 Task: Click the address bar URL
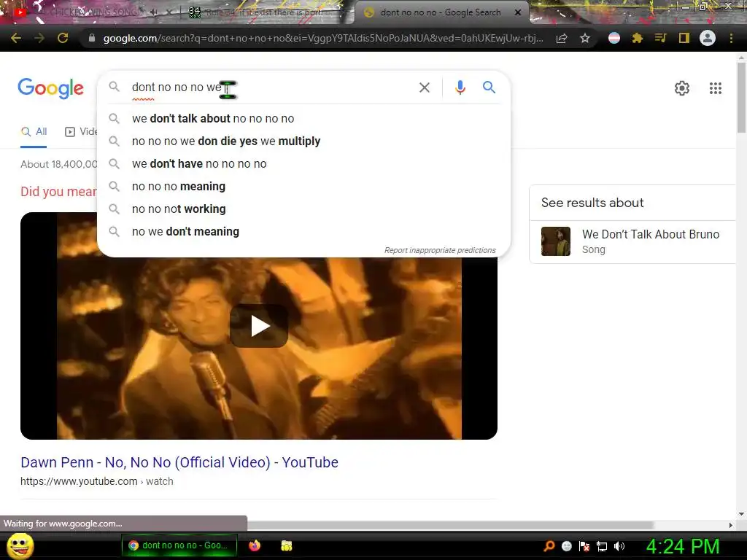coord(323,38)
